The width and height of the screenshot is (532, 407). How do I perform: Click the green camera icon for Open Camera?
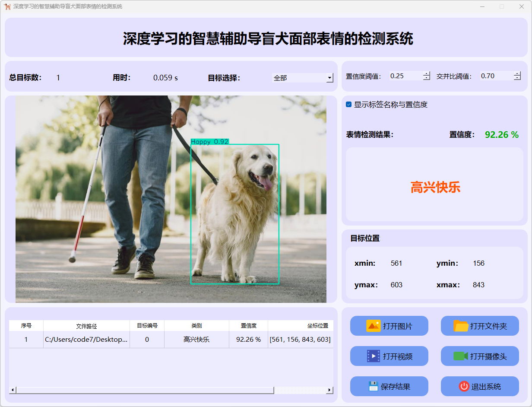(x=460, y=356)
